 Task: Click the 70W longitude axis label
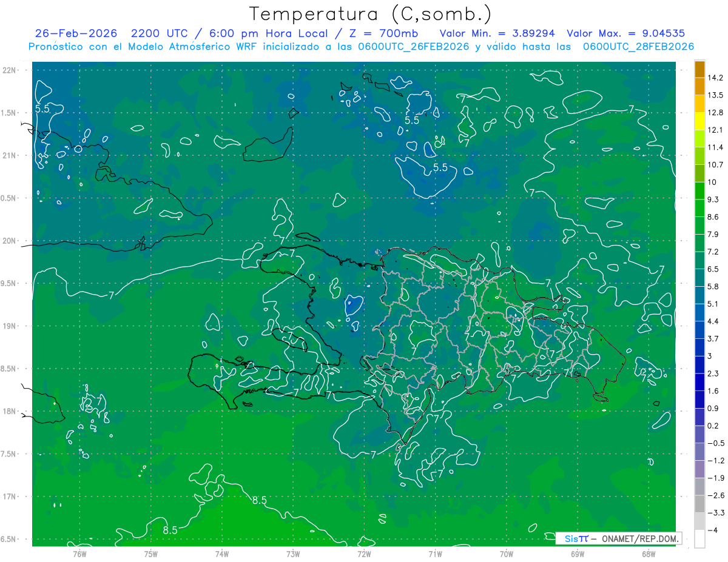click(507, 554)
